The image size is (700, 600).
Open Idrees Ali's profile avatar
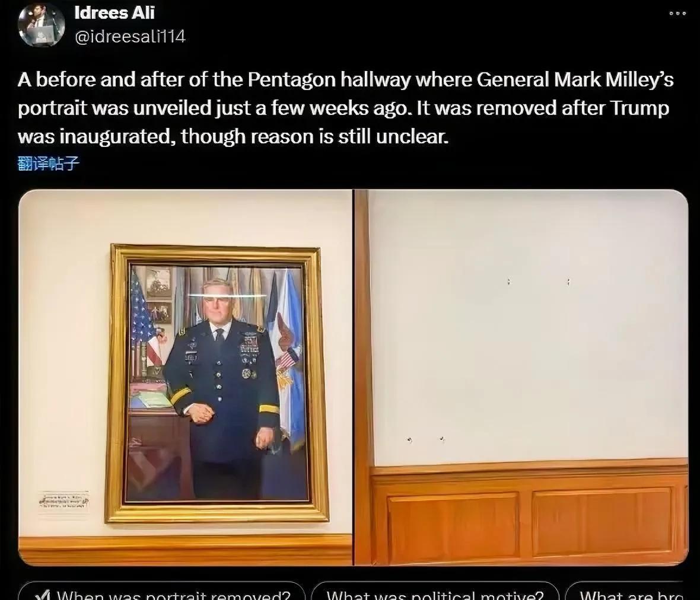pos(42,25)
